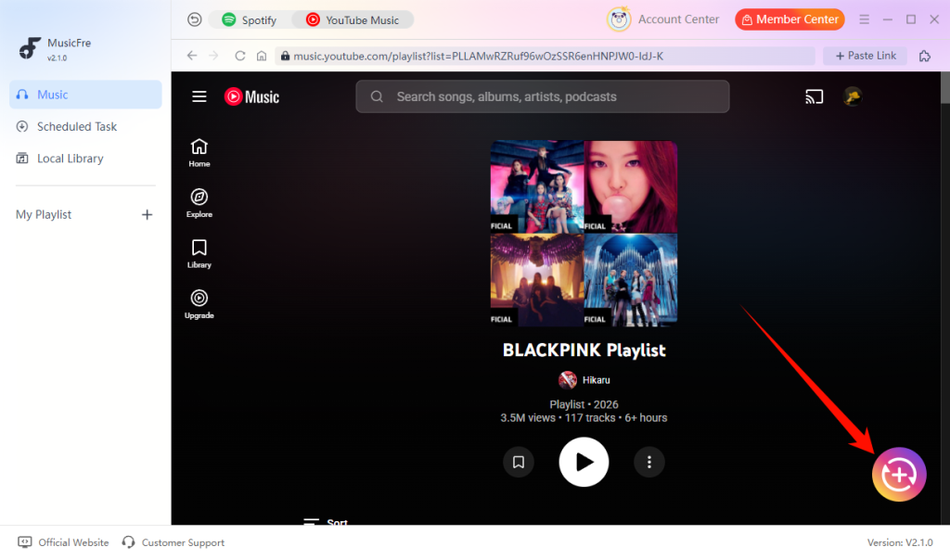Click the Version V2.1.0 text
Screen dimensions: 950x560
pyautogui.click(x=900, y=542)
